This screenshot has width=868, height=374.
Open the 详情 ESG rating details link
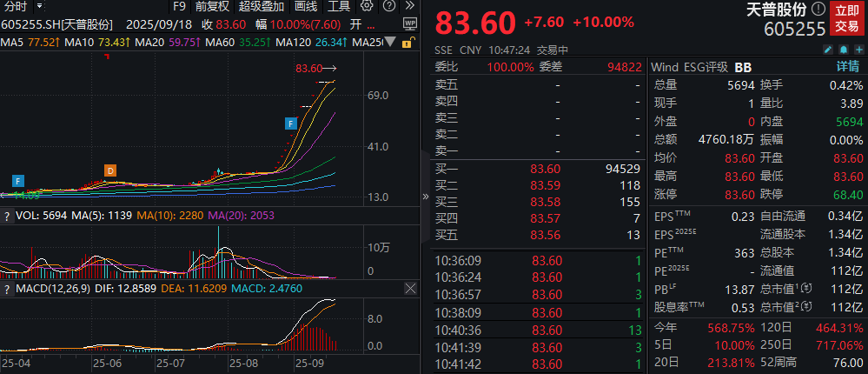pyautogui.click(x=847, y=67)
